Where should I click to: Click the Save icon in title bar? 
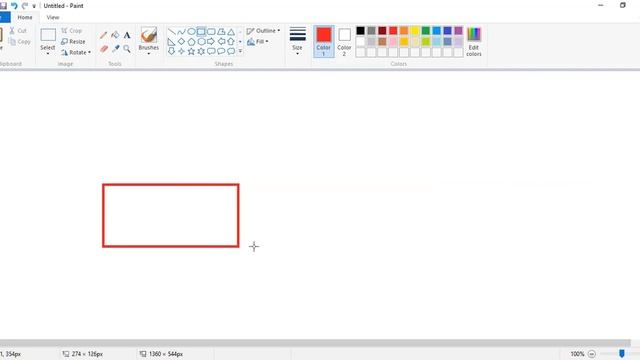[3, 6]
